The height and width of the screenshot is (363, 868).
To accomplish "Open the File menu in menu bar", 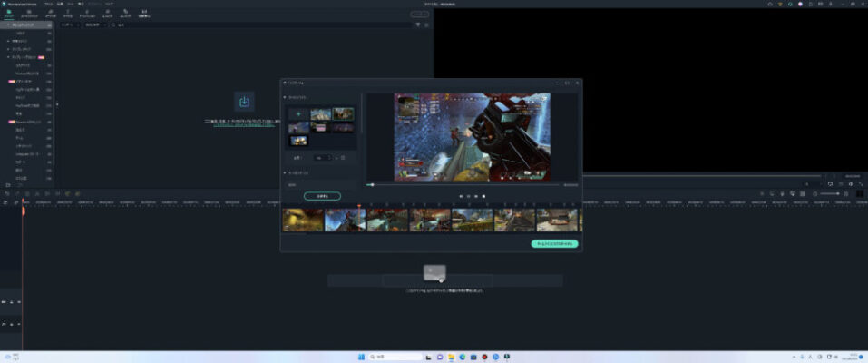I will click(49, 4).
